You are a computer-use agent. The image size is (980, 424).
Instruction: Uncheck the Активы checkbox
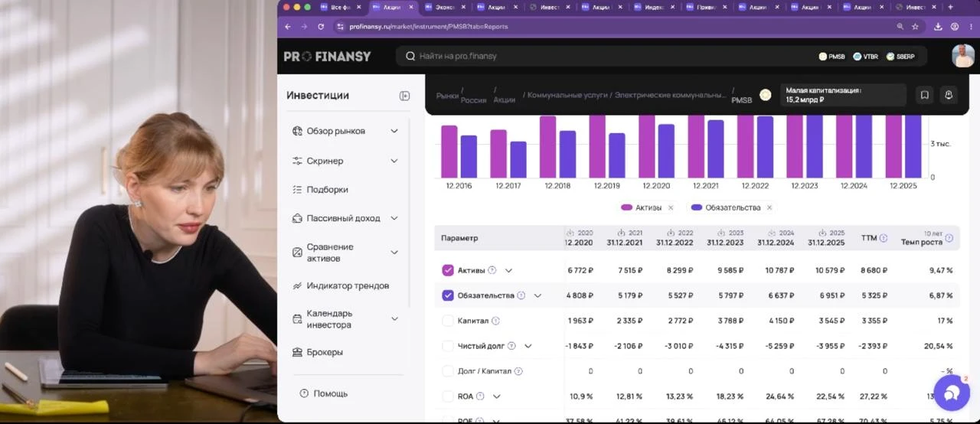pyautogui.click(x=448, y=270)
